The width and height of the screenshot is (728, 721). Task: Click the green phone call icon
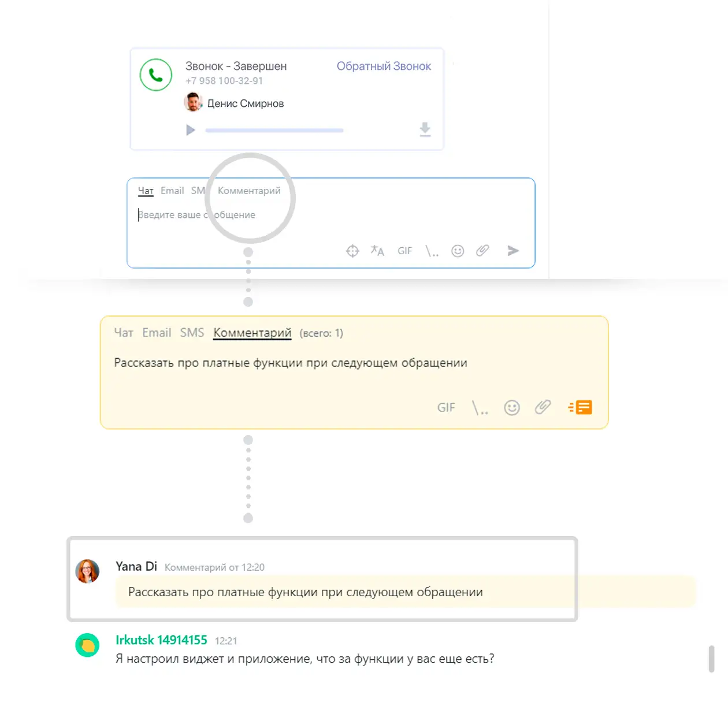pyautogui.click(x=156, y=75)
